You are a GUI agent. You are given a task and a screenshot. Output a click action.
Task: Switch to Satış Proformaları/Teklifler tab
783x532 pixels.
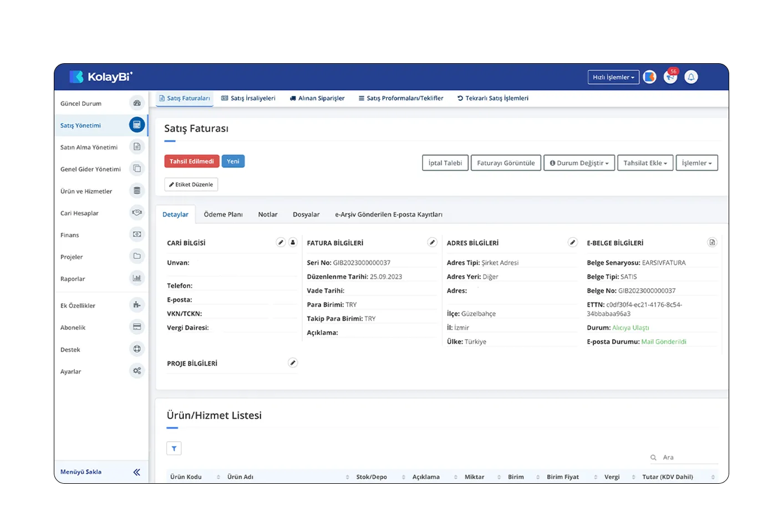click(401, 98)
